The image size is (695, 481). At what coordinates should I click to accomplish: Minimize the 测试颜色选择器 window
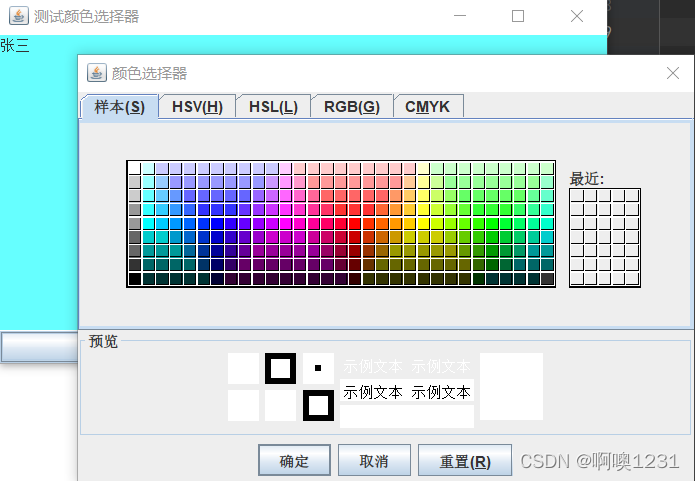click(460, 16)
